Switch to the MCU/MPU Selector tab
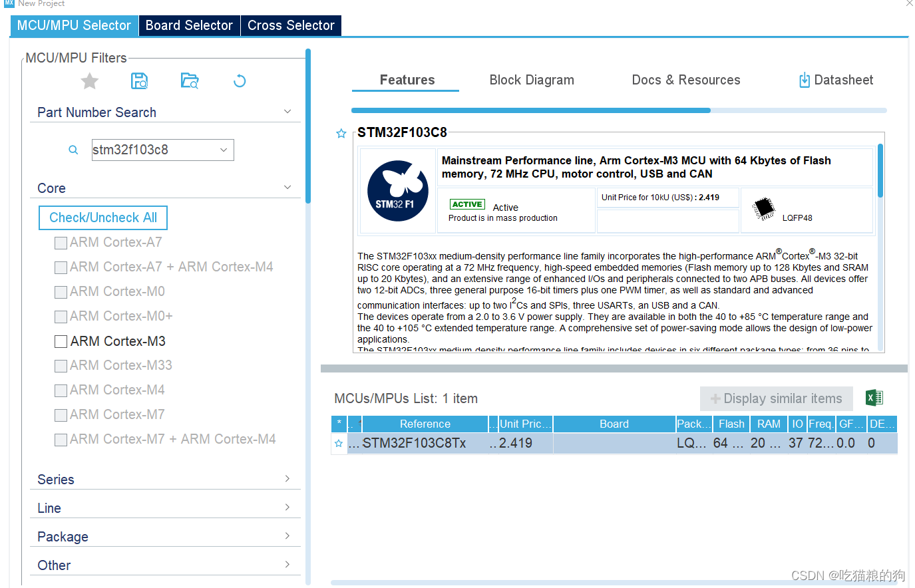Image resolution: width=915 pixels, height=588 pixels. click(x=74, y=25)
